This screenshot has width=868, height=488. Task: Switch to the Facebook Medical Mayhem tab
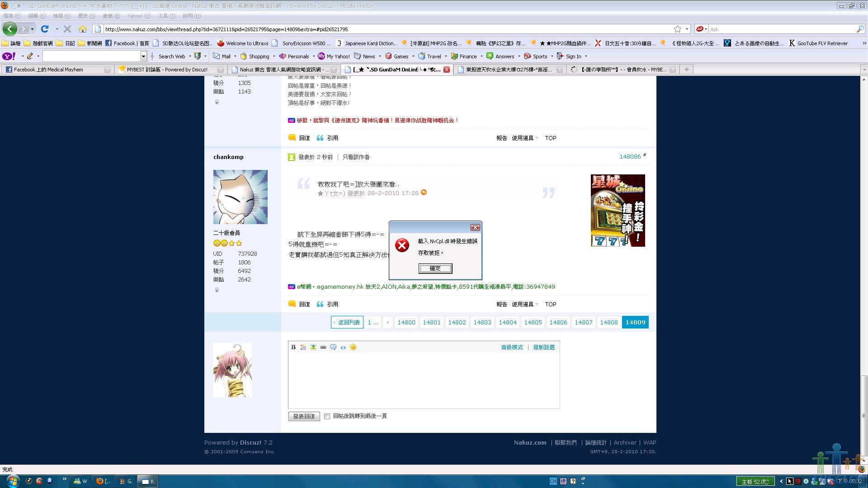click(57, 69)
